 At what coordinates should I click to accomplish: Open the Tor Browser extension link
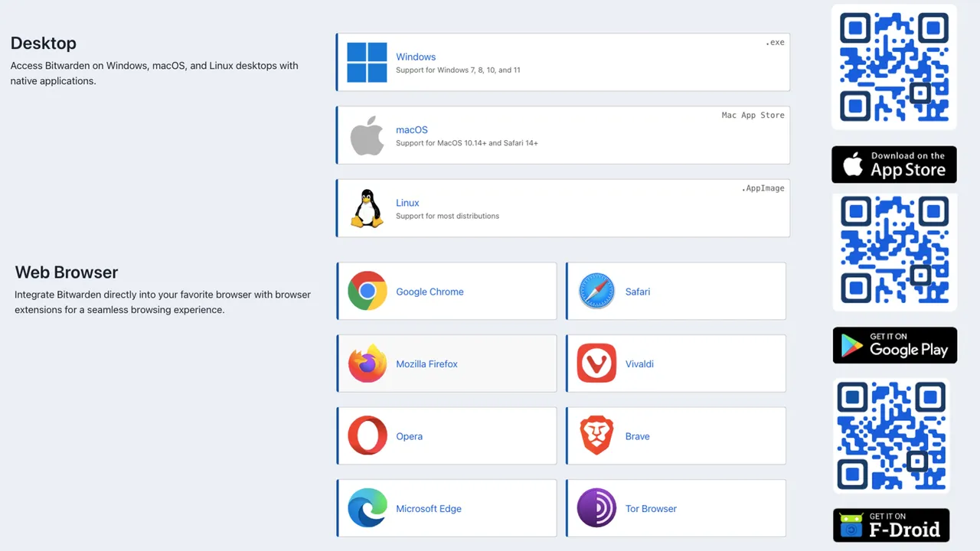click(x=651, y=509)
